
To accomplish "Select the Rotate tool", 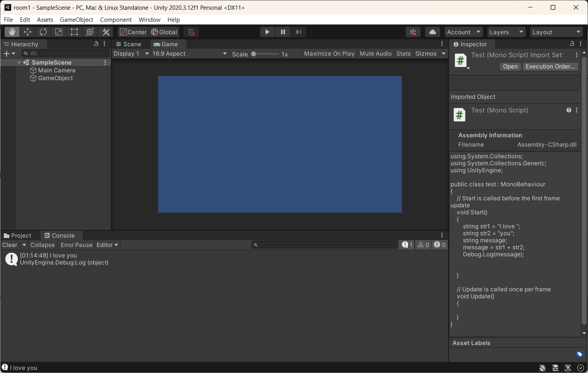I will [43, 32].
